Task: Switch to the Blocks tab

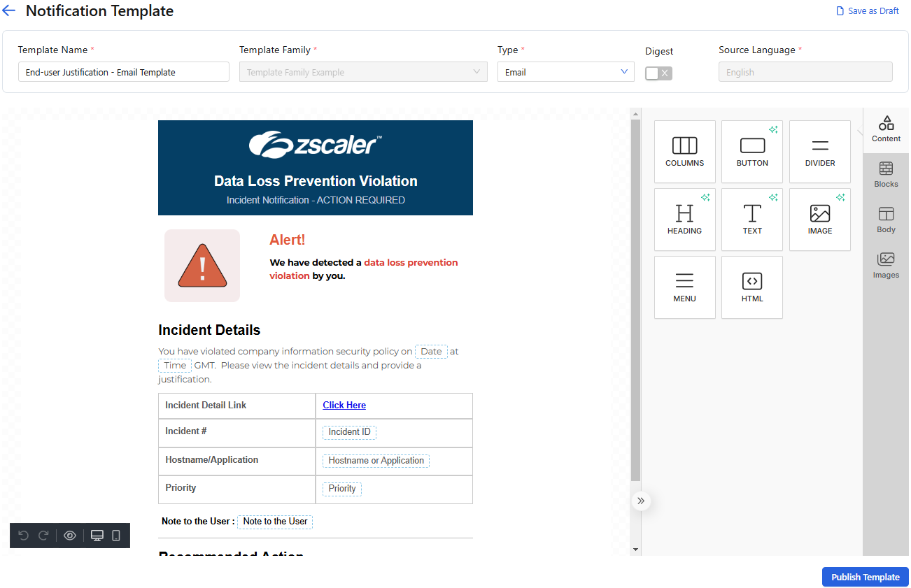Action: tap(886, 175)
